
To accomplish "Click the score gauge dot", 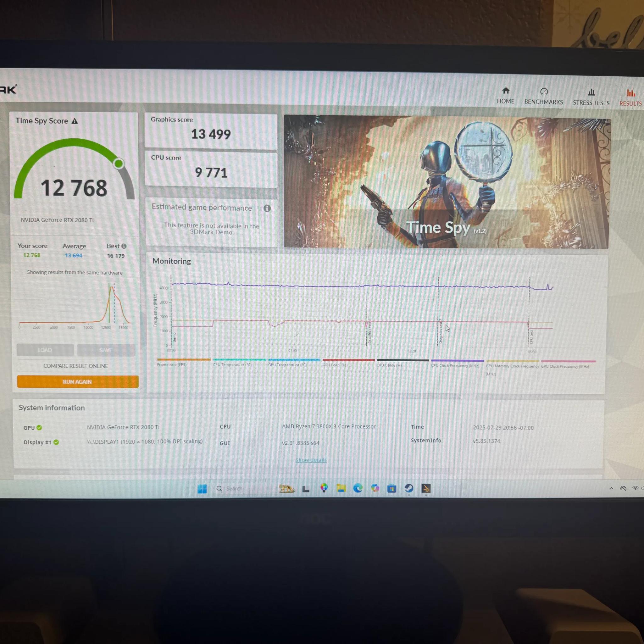I will click(118, 163).
